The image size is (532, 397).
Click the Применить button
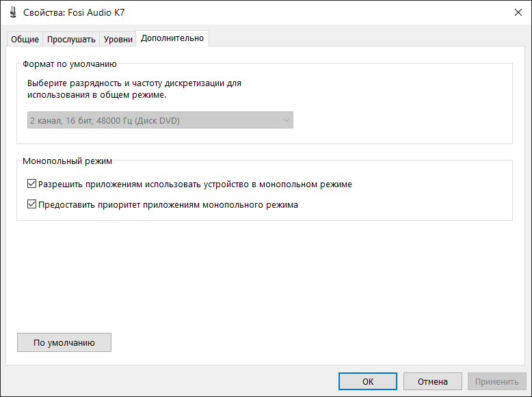[496, 381]
